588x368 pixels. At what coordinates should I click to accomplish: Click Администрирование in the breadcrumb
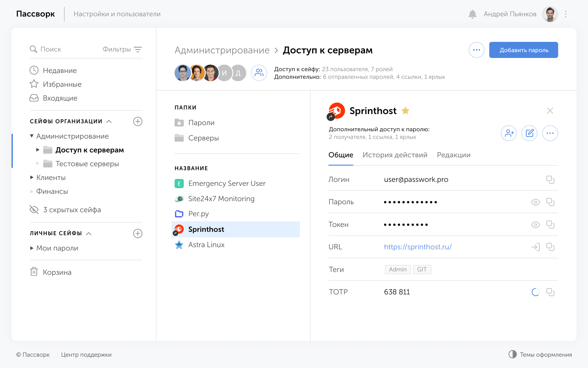coord(222,50)
